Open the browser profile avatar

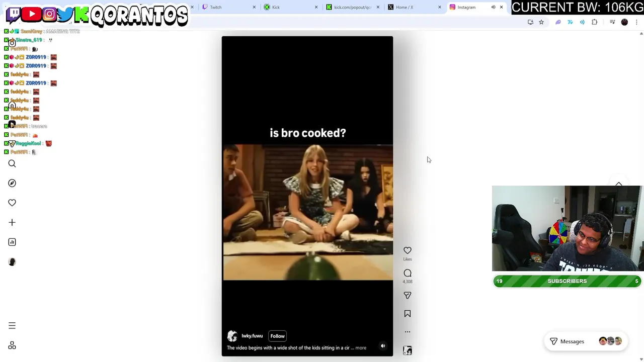tap(624, 22)
